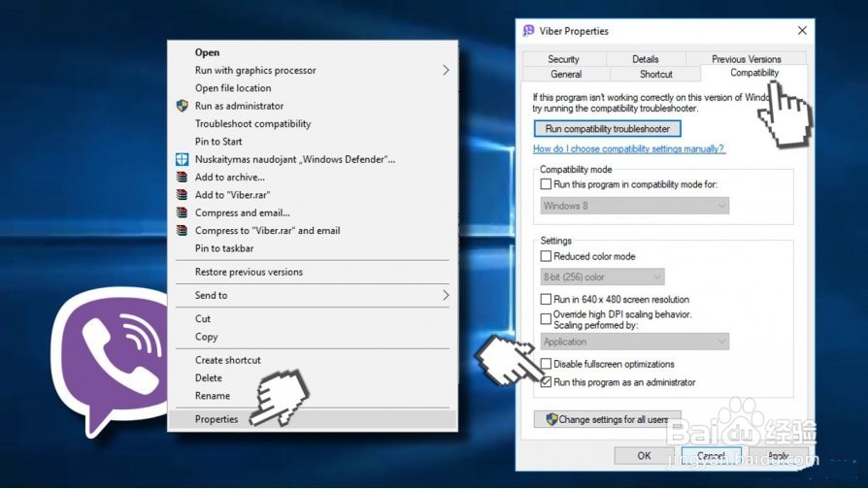Click the Windows Defender shield icon

(183, 159)
